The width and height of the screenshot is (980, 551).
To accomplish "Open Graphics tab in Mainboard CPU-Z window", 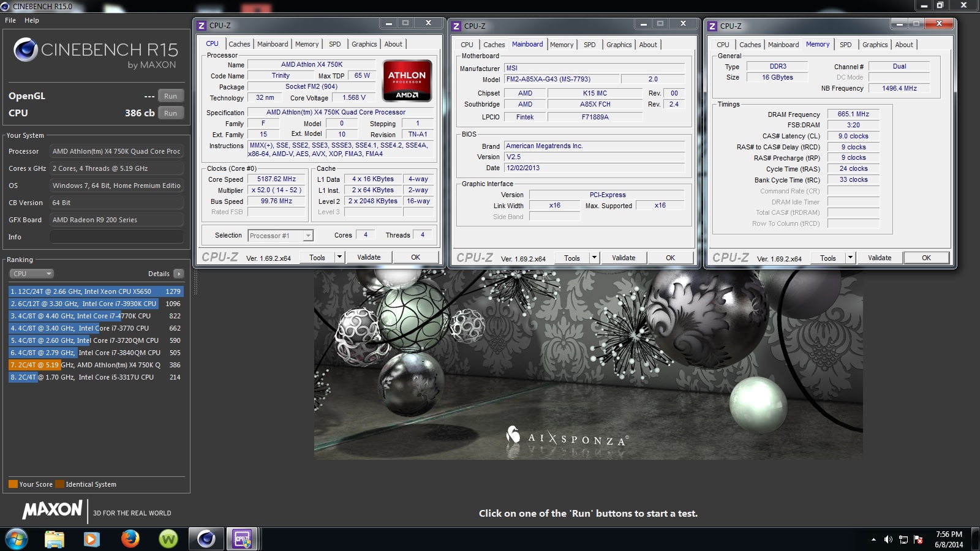I will point(619,45).
